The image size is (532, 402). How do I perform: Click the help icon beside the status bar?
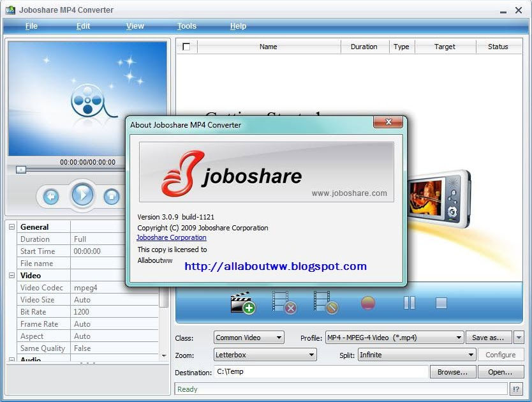[x=516, y=389]
